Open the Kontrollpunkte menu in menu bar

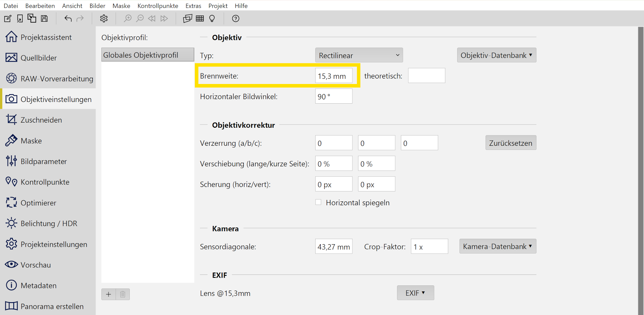point(158,6)
